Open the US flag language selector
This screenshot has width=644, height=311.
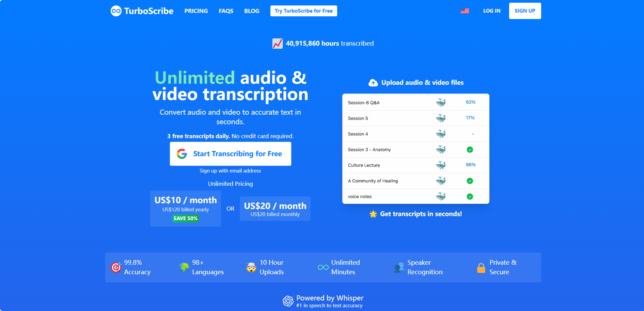pyautogui.click(x=465, y=11)
